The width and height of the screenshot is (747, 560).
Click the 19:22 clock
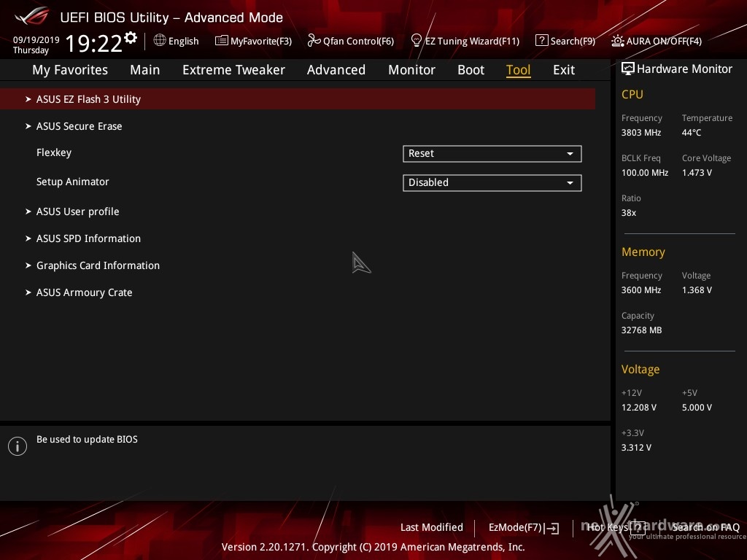point(94,44)
